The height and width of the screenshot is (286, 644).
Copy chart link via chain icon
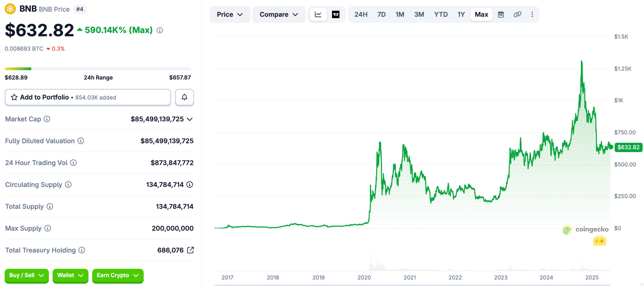tap(517, 14)
